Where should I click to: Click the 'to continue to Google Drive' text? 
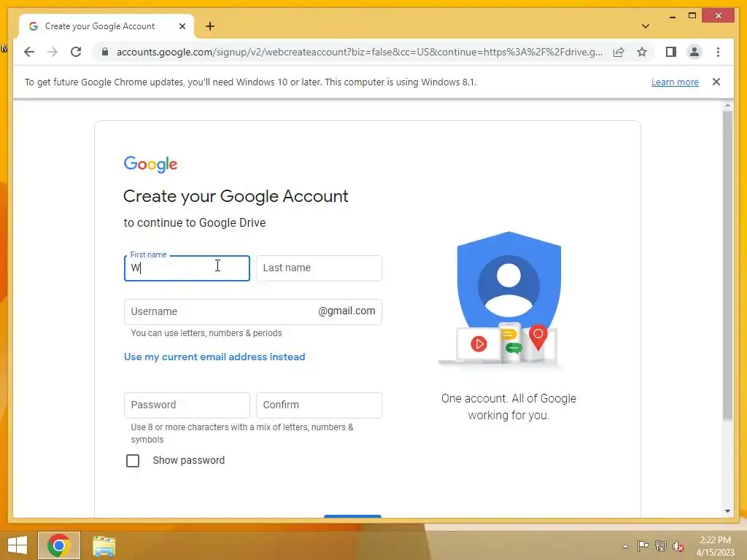point(194,223)
